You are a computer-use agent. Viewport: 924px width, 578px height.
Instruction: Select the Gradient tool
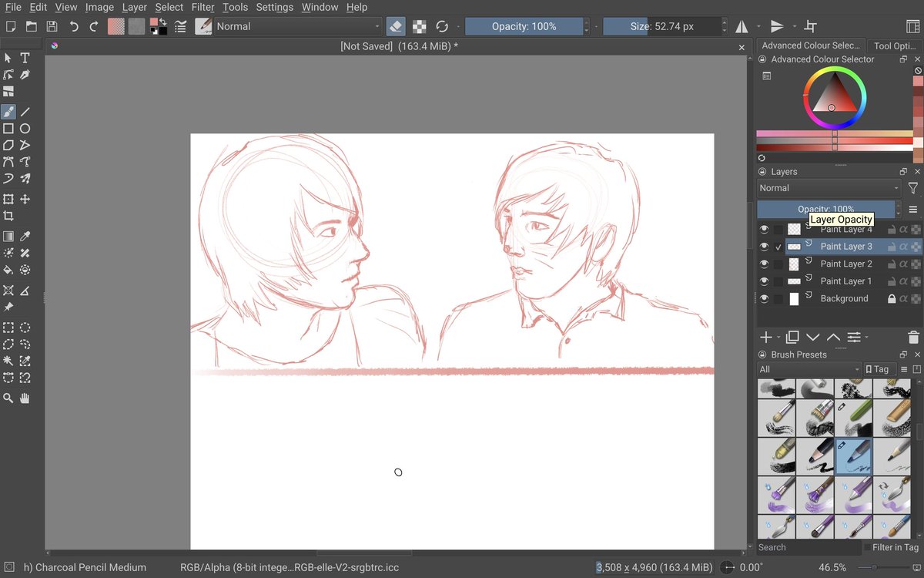point(8,237)
